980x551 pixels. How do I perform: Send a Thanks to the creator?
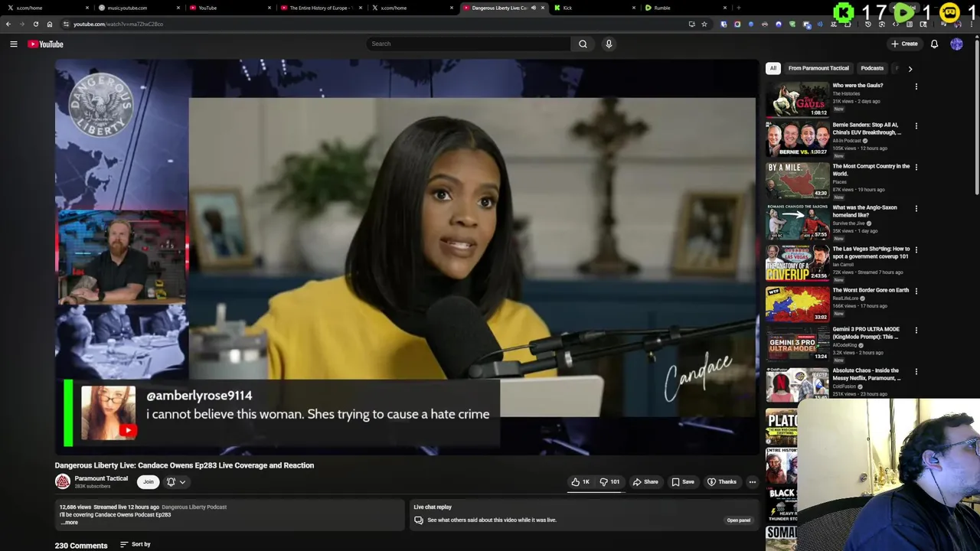click(x=722, y=481)
